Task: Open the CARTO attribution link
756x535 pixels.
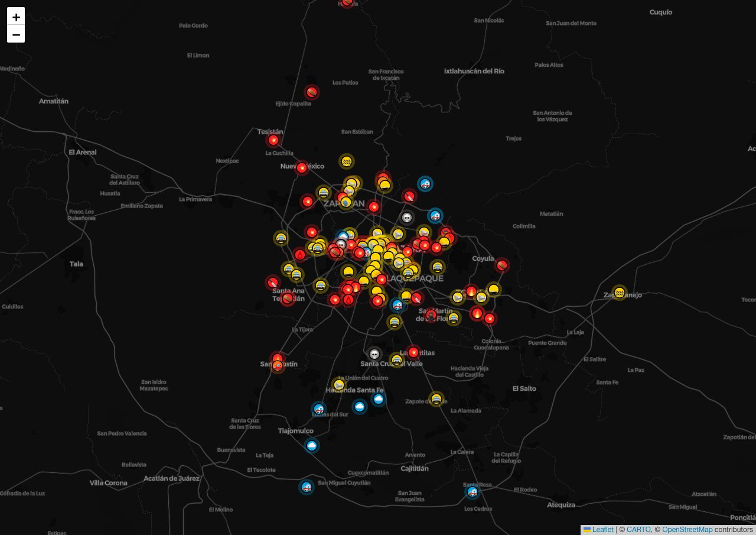Action: 638,530
